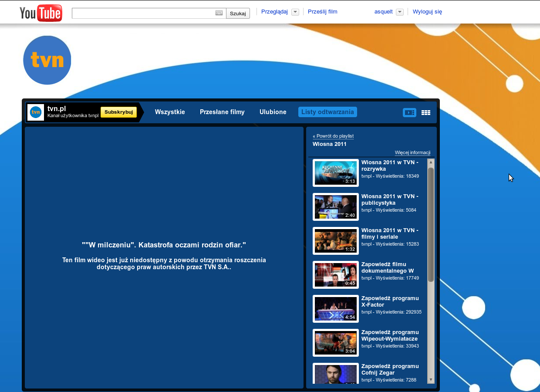Click the small tvn.pl channel avatar
Image resolution: width=540 pixels, height=392 pixels.
pyautogui.click(x=36, y=112)
